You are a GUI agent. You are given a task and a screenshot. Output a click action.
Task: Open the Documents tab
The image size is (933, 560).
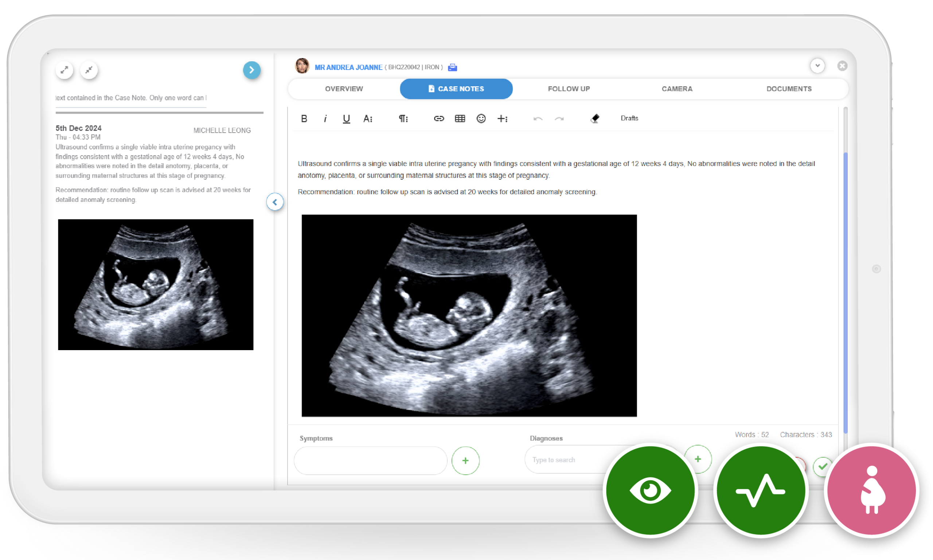click(x=788, y=89)
